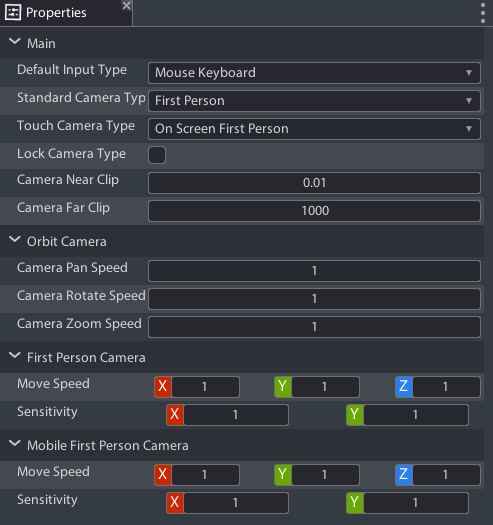Select the Properties tab

(x=56, y=13)
